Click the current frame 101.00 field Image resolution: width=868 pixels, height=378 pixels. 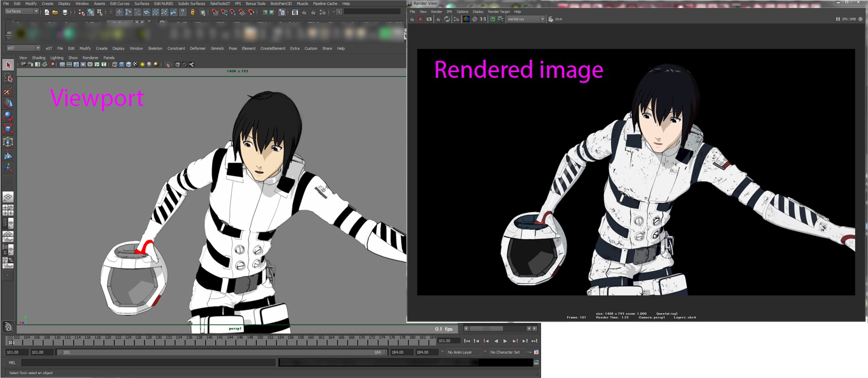[x=449, y=341]
